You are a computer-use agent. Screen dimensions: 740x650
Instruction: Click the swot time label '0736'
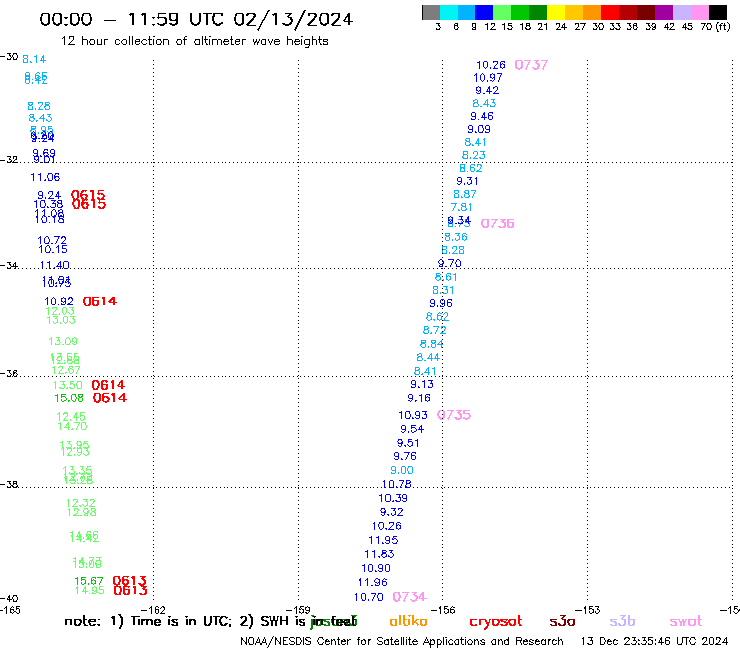point(497,223)
